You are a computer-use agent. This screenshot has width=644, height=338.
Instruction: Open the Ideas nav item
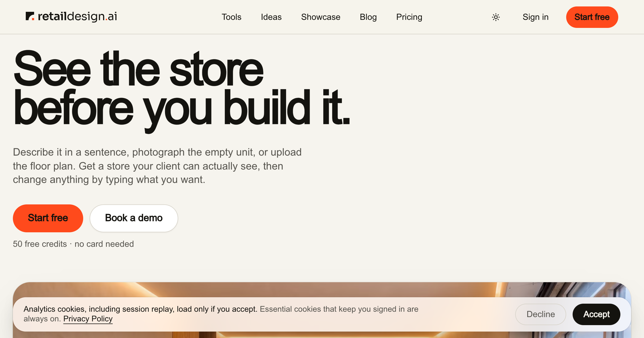(x=271, y=17)
